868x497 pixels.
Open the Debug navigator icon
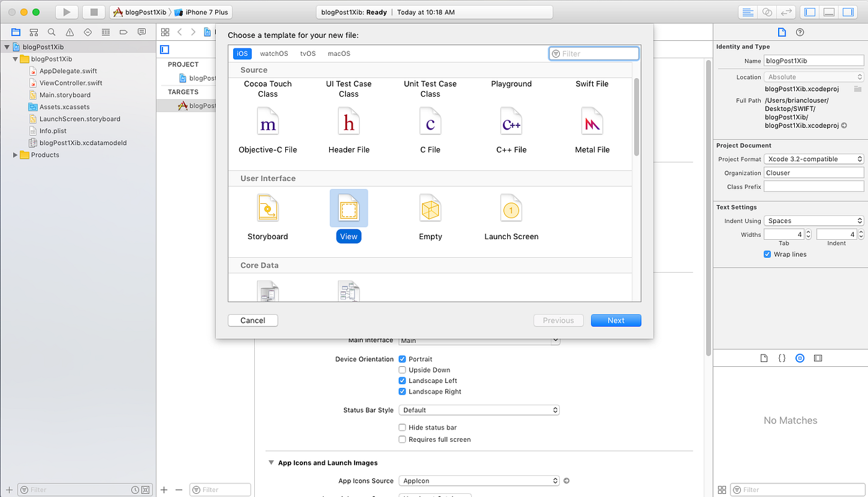105,32
